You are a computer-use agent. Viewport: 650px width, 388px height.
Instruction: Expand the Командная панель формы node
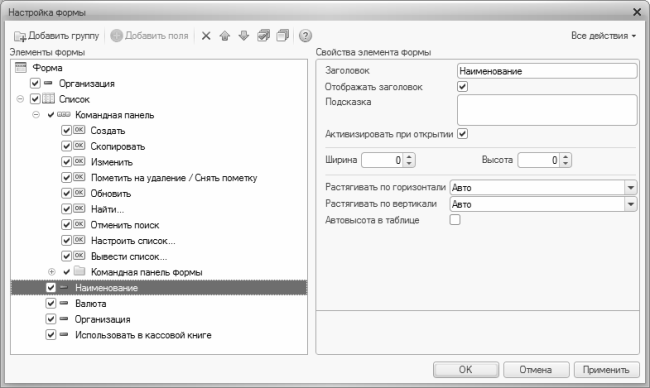(x=51, y=272)
